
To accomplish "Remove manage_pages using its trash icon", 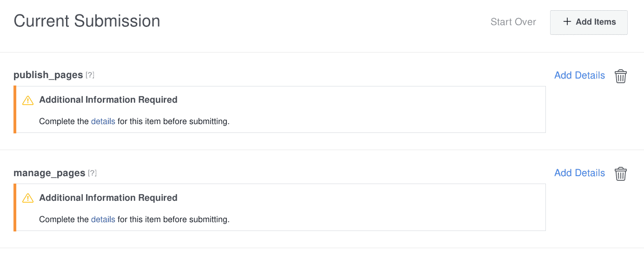I will [621, 174].
